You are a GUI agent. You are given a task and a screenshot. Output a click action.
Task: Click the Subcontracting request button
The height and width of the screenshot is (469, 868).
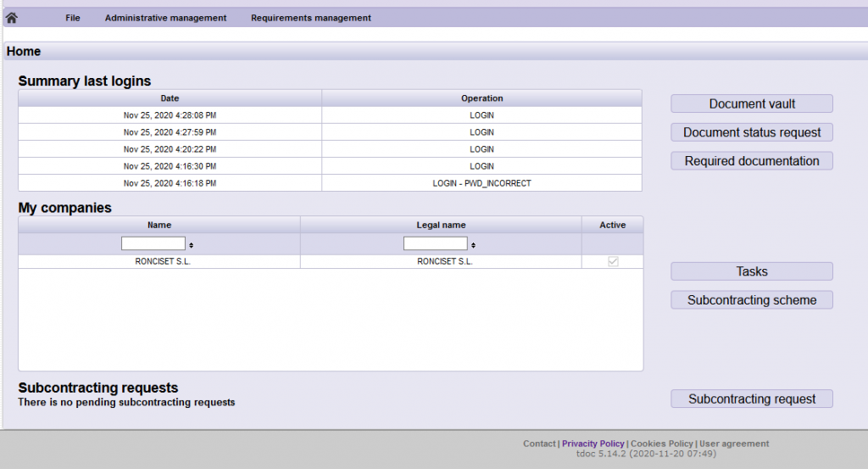(x=752, y=399)
